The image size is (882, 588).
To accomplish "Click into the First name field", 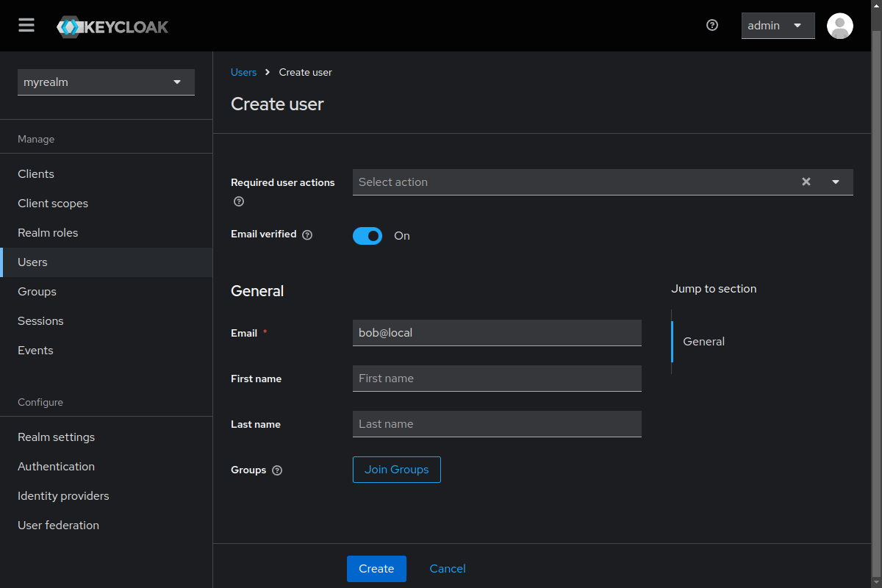I will tap(497, 379).
